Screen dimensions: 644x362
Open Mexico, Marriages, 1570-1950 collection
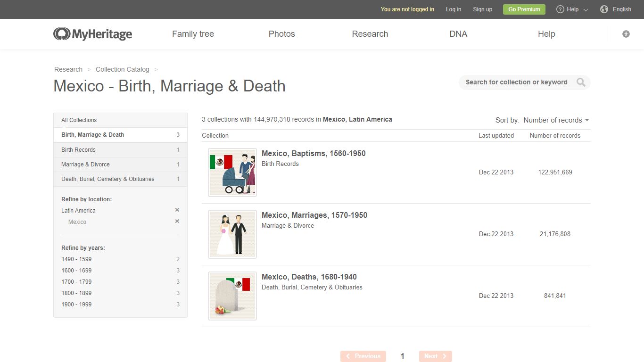click(314, 215)
